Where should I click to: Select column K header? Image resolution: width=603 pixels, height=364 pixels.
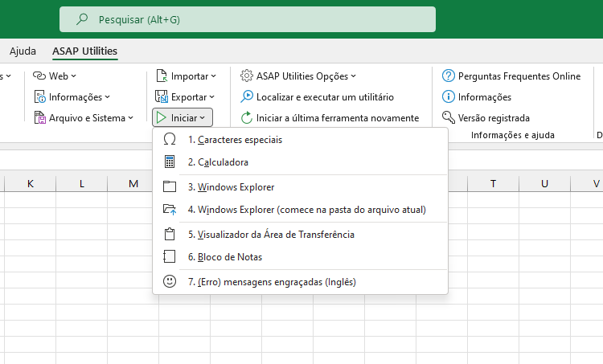(30, 184)
